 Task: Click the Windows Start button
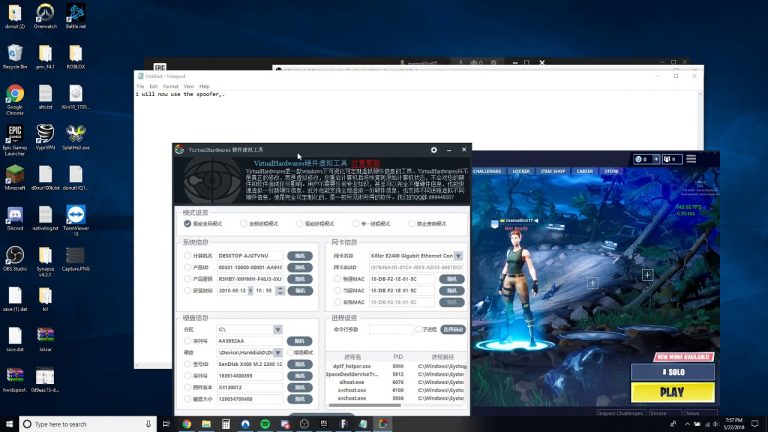coord(9,424)
